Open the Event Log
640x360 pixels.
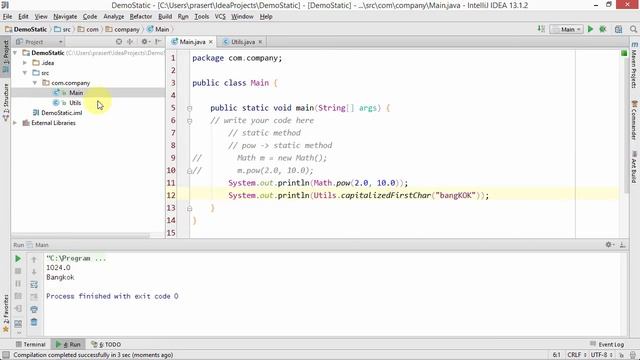(x=607, y=344)
